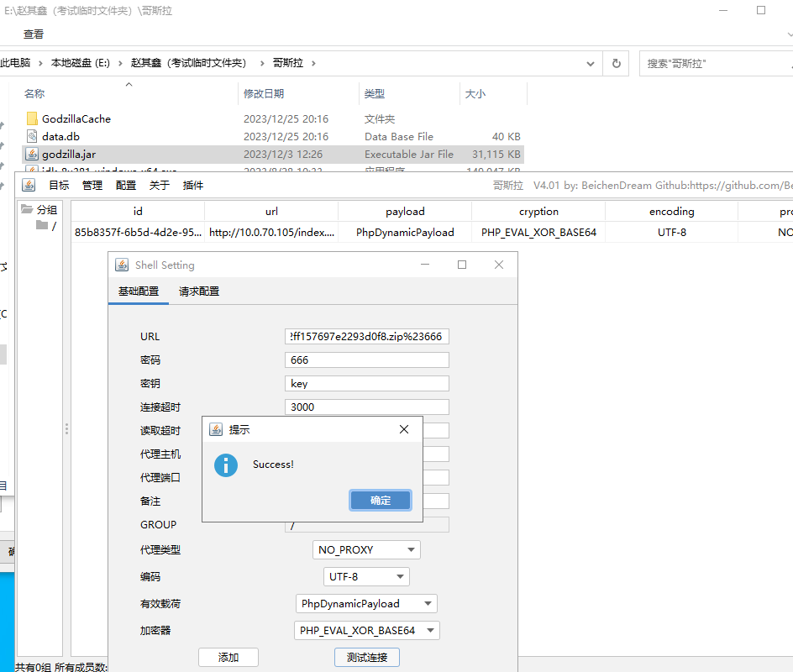Maximize the Shell Setting window

point(462,265)
